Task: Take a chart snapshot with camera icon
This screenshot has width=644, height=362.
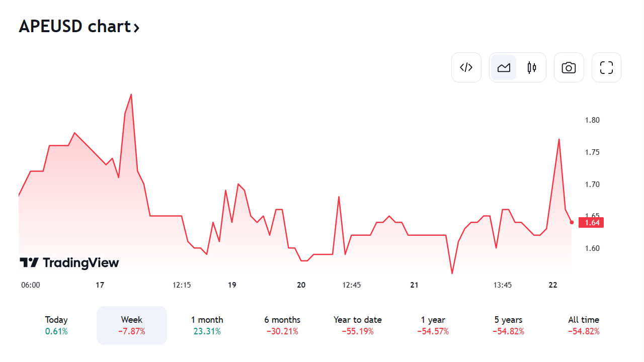Action: [569, 67]
